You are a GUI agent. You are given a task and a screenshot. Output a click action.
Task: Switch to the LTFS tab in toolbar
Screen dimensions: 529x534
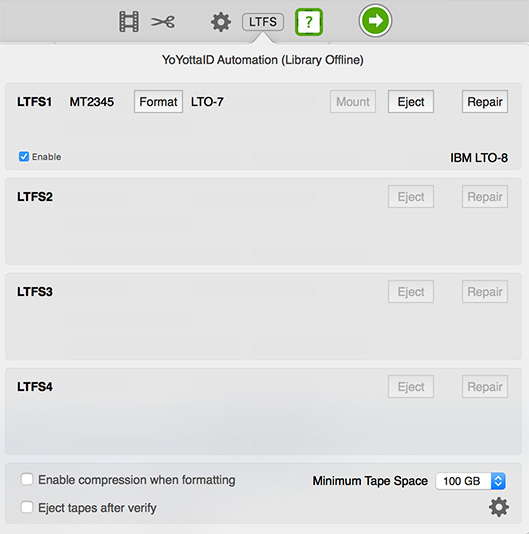tap(263, 22)
